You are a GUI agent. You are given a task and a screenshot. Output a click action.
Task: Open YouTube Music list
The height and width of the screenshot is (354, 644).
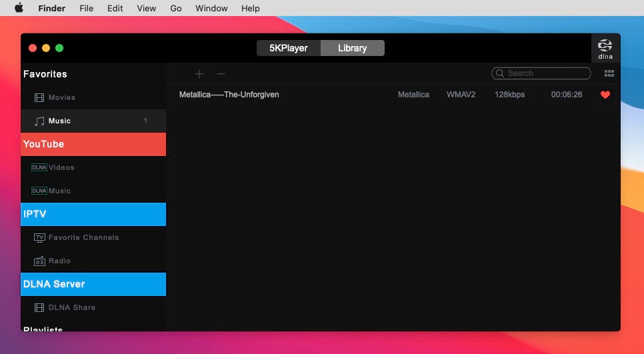point(93,191)
